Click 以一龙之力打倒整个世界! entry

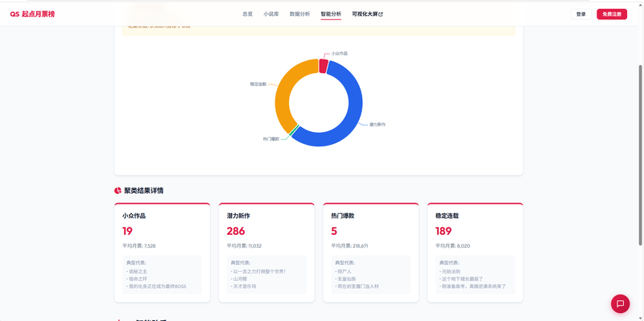258,271
